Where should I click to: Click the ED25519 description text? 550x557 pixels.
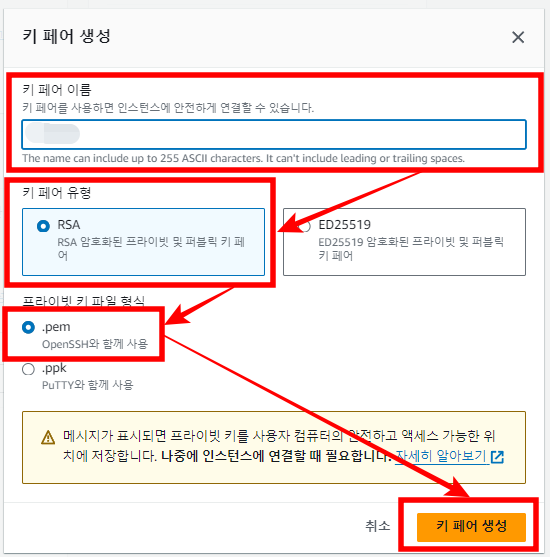coord(411,249)
